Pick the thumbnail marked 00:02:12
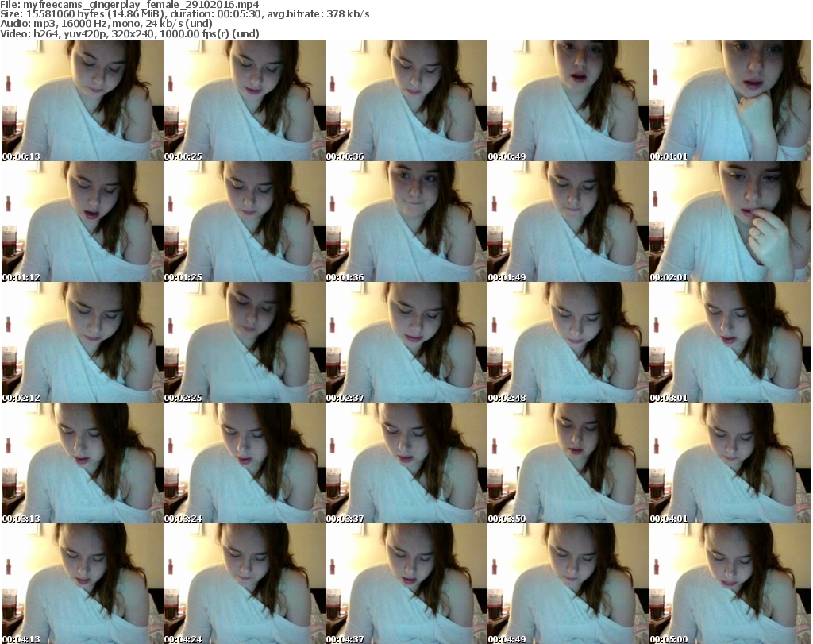Viewport: 813px width, 644px height. (83, 343)
